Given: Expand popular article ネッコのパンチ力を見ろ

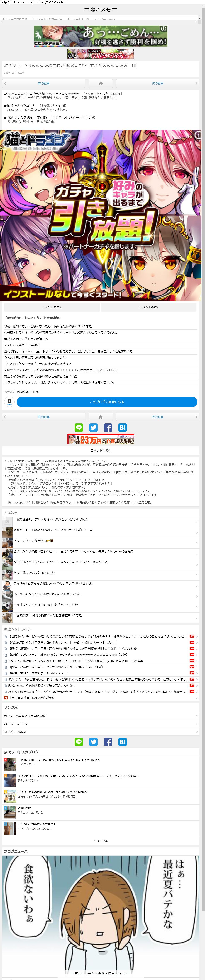Looking at the screenshot, I should click(x=101, y=543).
